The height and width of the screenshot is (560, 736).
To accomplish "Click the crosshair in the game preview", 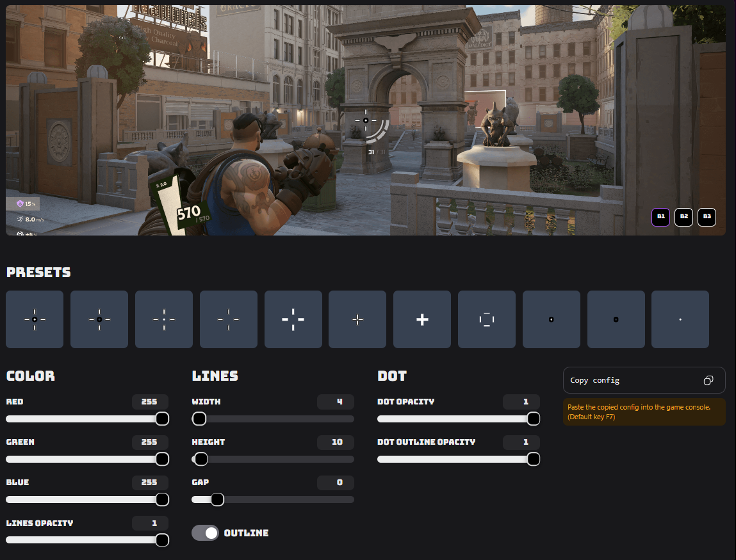I will [366, 120].
